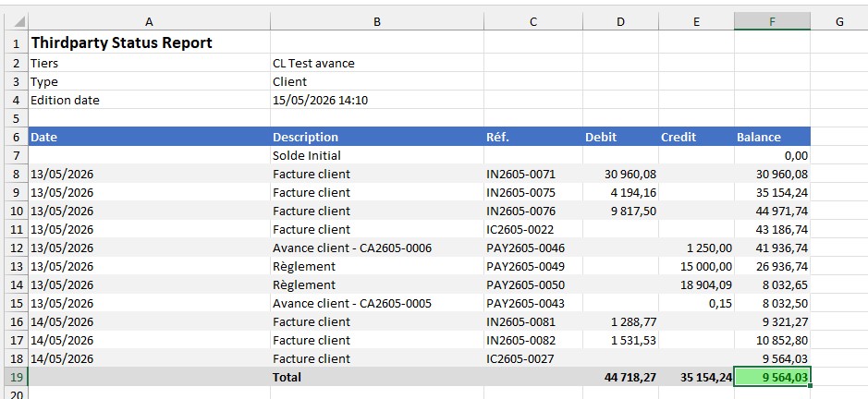Click the 'Date' header cell
This screenshot has width=868, height=399.
149,137
